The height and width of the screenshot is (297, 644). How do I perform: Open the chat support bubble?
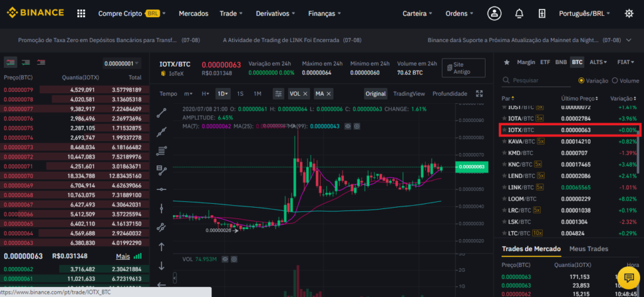click(629, 278)
